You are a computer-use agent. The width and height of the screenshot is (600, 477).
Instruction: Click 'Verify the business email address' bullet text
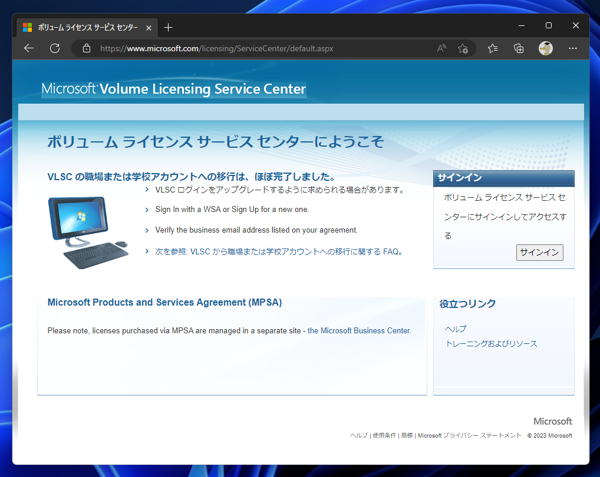256,230
